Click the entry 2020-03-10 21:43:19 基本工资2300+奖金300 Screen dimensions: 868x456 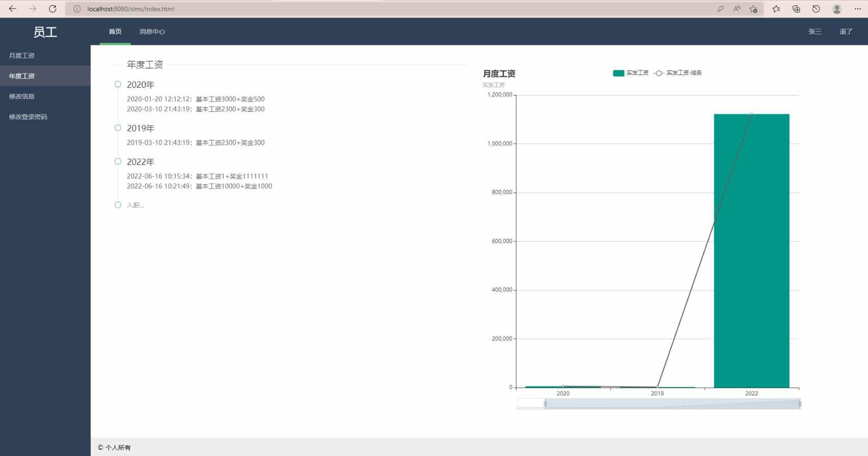click(x=196, y=109)
